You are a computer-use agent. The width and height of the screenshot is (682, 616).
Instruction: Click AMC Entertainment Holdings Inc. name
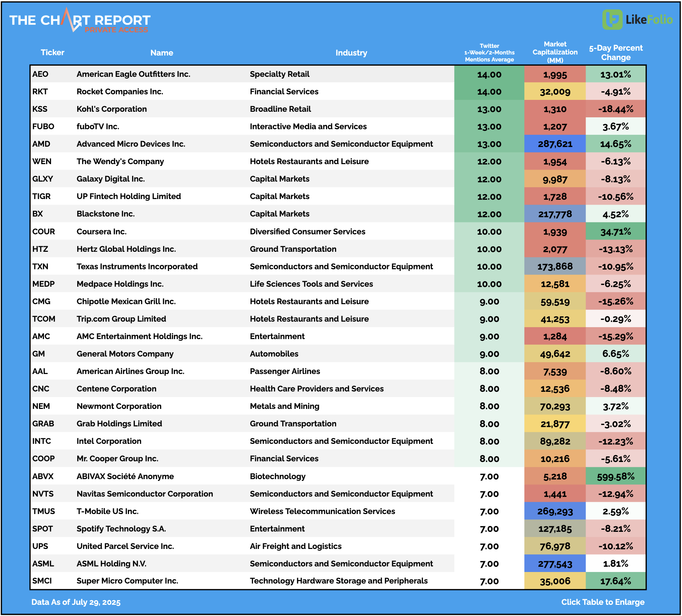click(x=139, y=336)
